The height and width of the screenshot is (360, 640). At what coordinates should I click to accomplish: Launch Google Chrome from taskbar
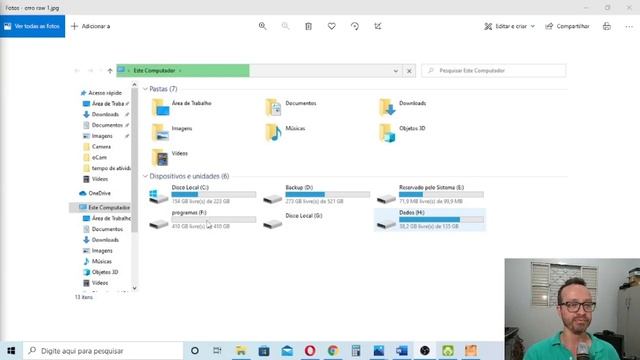click(x=333, y=351)
